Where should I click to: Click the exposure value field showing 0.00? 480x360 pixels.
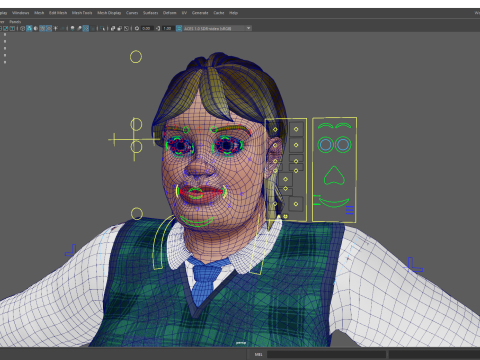pyautogui.click(x=147, y=29)
